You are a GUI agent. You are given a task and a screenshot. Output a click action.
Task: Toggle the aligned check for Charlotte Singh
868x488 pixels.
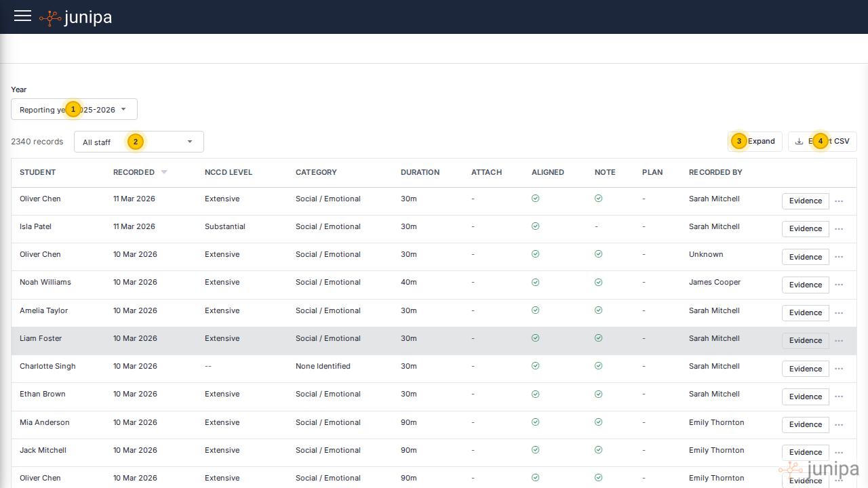click(535, 366)
